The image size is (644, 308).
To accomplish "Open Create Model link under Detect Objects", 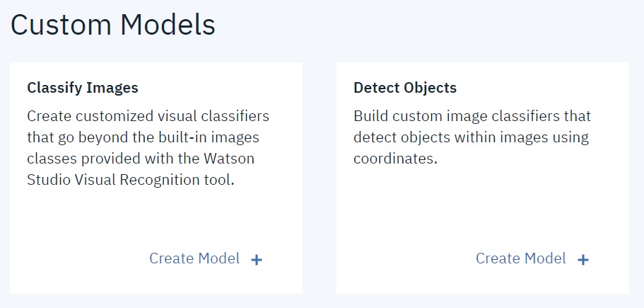I will click(x=521, y=258).
